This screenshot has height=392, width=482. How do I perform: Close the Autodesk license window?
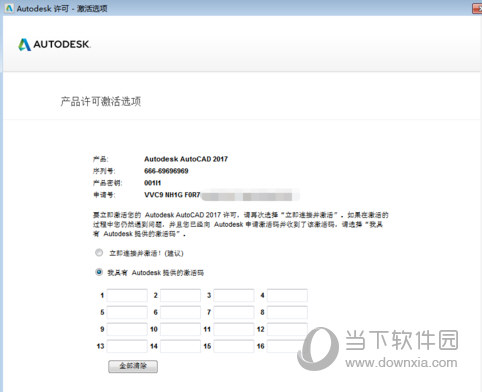point(477,8)
